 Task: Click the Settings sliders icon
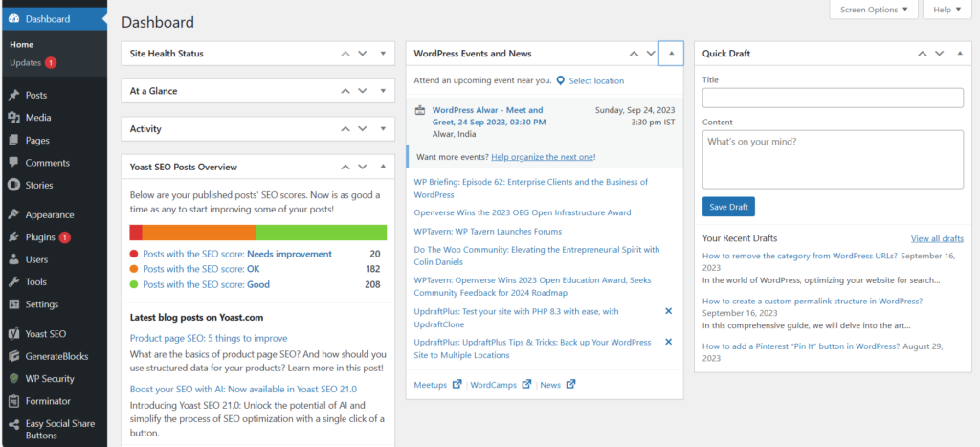(13, 304)
